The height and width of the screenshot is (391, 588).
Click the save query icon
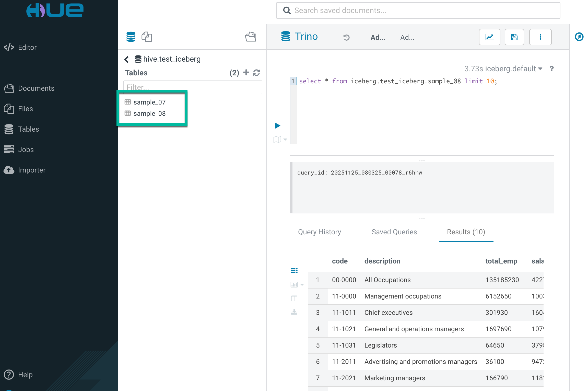514,37
